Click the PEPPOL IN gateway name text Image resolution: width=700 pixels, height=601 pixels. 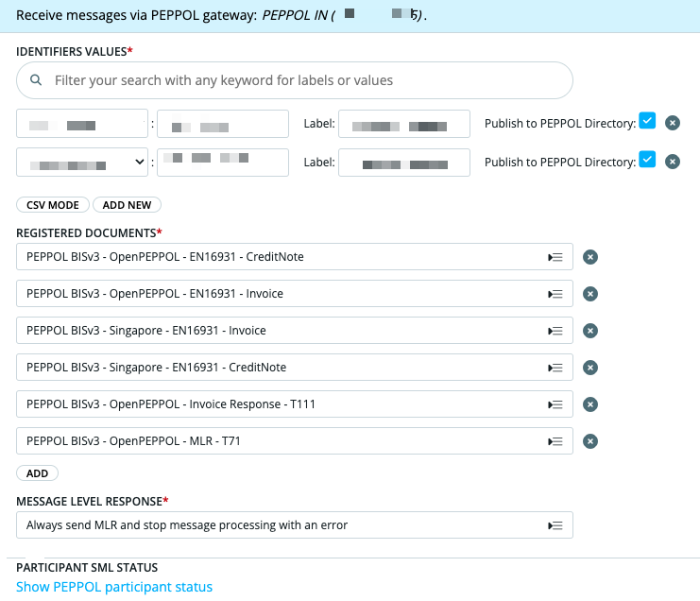tap(343, 15)
